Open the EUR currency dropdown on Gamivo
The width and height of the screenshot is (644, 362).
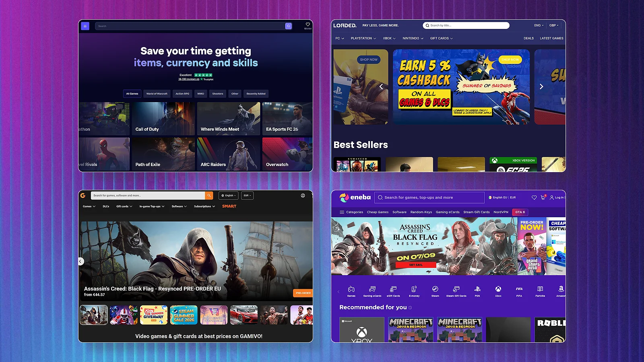tap(247, 195)
